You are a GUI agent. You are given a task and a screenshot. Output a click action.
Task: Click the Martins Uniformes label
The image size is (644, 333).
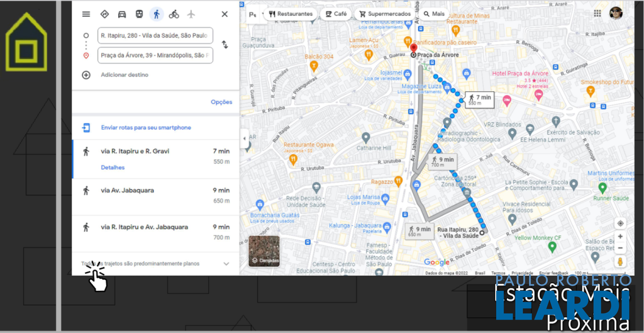[611, 173]
